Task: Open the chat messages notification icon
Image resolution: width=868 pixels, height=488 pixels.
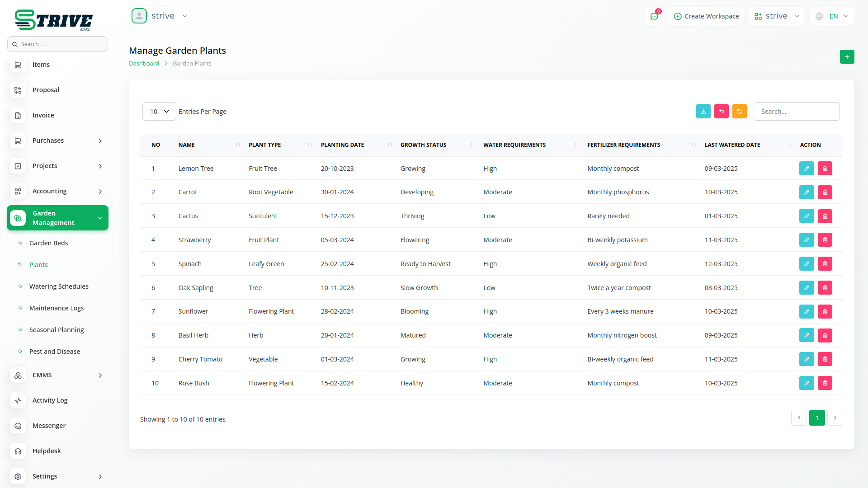Action: coord(654,16)
